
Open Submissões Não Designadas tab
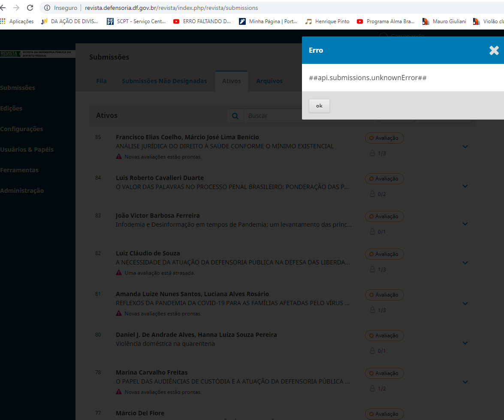tap(164, 81)
